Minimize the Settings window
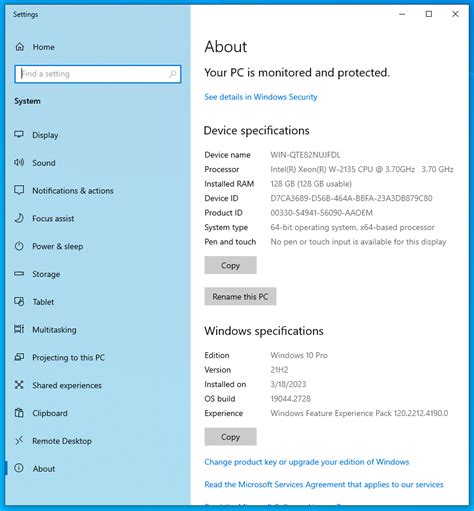Screen dimensions: 474x511 click(402, 14)
